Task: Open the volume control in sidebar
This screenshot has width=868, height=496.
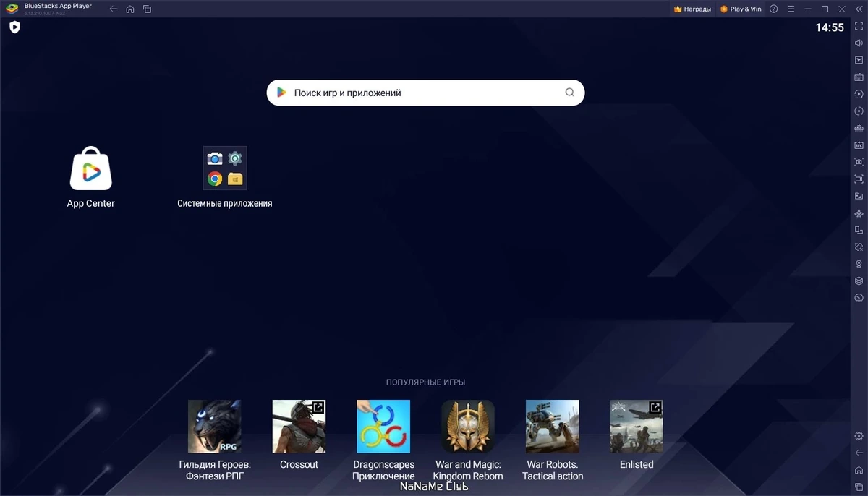Action: coord(859,43)
